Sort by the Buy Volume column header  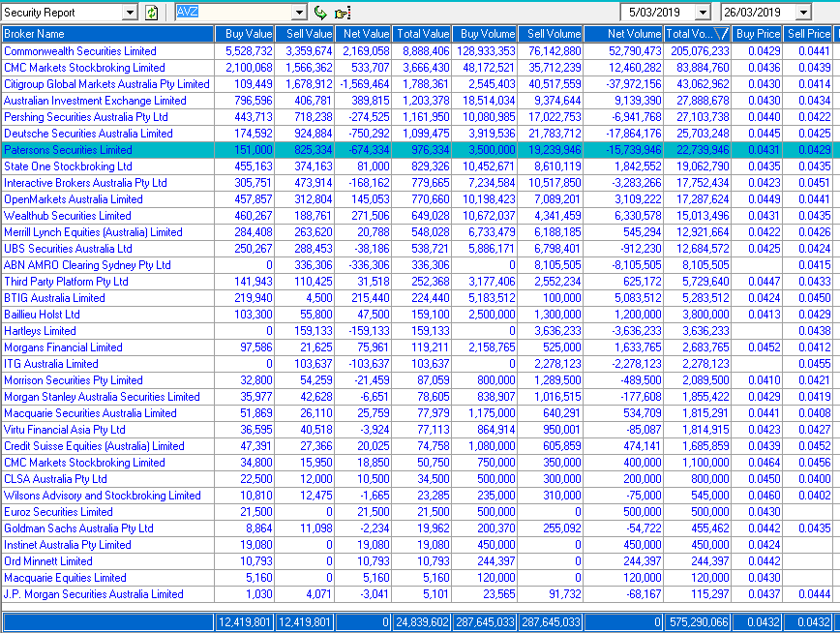pos(485,34)
